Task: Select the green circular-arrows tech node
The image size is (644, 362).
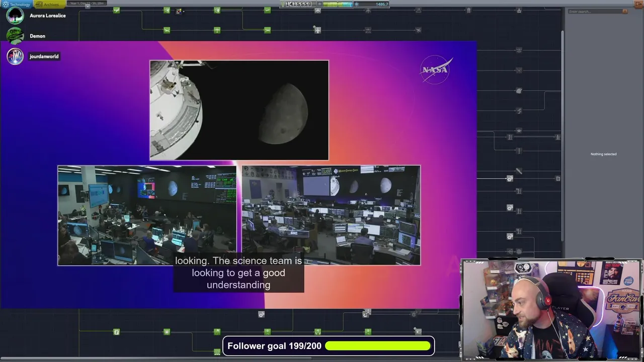Action: point(317,332)
